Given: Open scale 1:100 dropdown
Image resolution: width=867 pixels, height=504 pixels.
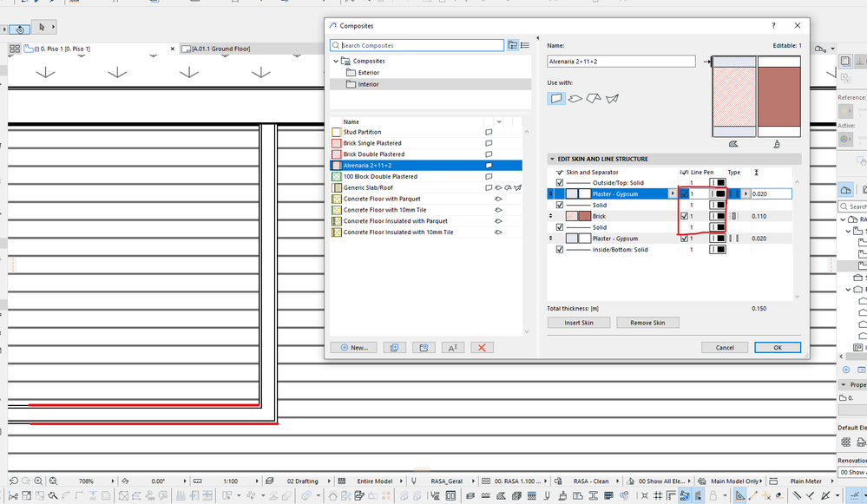Looking at the screenshot, I should (x=257, y=481).
